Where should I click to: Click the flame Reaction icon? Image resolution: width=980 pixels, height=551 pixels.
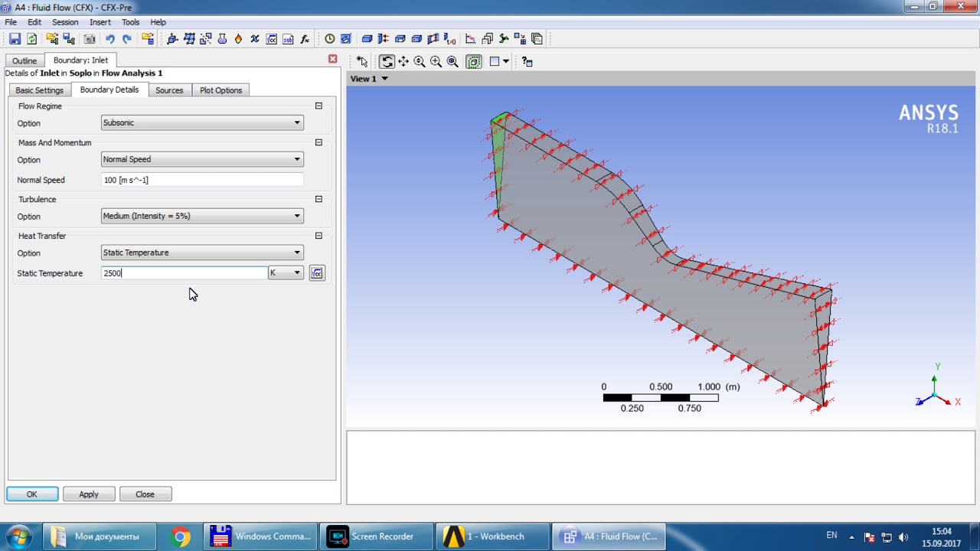tap(238, 39)
